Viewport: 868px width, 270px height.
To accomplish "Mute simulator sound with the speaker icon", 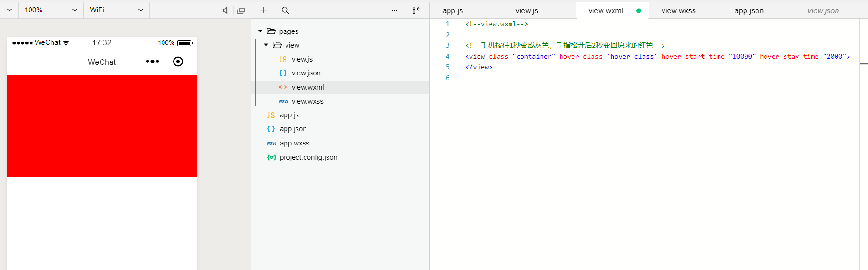I will [225, 10].
